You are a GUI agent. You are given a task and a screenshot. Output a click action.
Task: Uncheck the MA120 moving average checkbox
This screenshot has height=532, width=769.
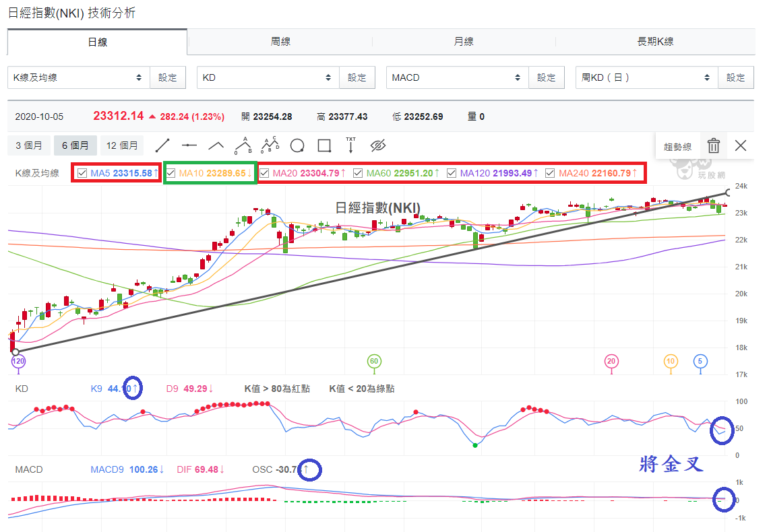(x=452, y=173)
